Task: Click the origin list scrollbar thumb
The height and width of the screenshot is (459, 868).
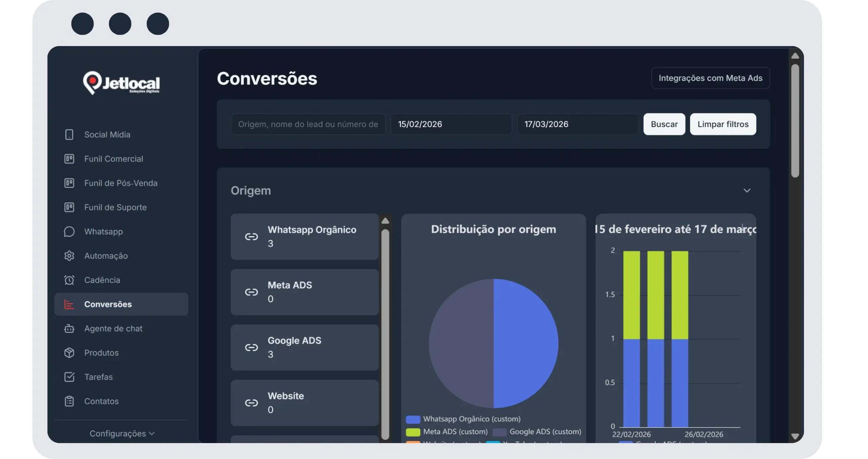Action: pyautogui.click(x=385, y=334)
